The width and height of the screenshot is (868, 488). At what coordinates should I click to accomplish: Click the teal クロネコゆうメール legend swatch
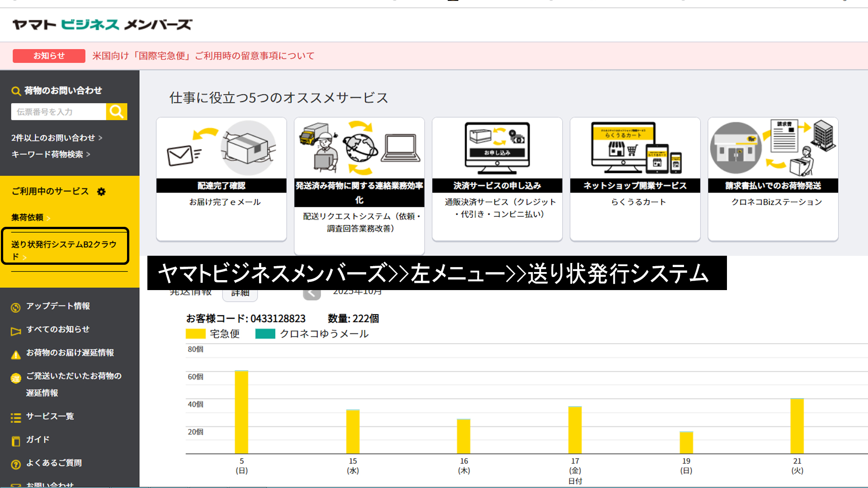click(x=265, y=334)
